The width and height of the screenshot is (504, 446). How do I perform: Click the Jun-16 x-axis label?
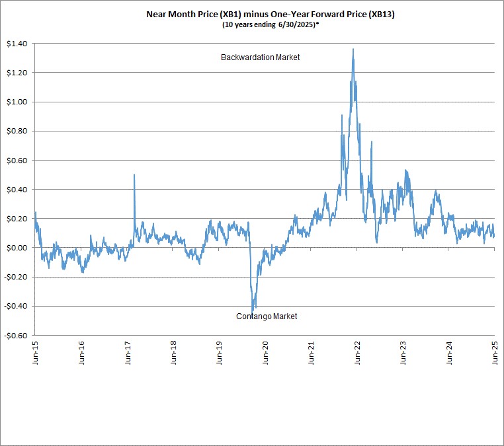coord(81,353)
